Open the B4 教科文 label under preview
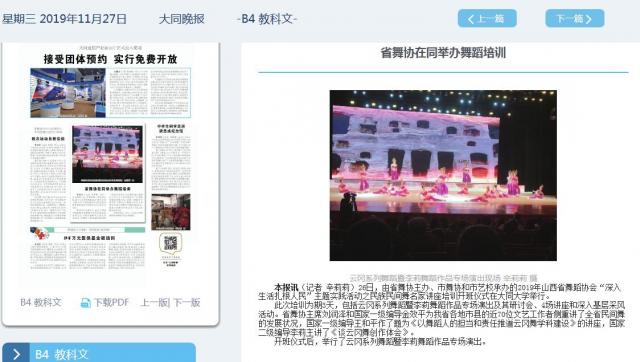Viewport: 640px width, 362px height. [41, 302]
